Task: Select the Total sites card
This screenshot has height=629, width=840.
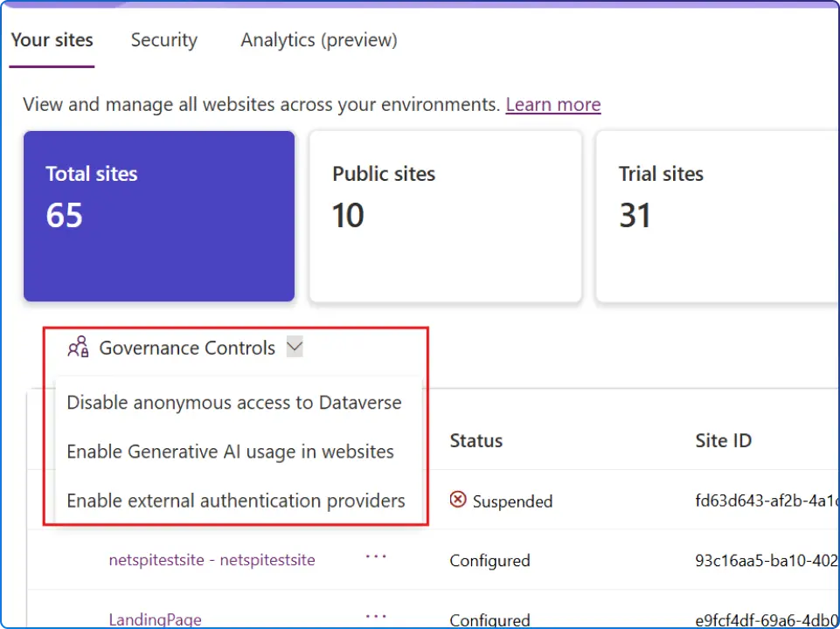Action: pyautogui.click(x=159, y=216)
